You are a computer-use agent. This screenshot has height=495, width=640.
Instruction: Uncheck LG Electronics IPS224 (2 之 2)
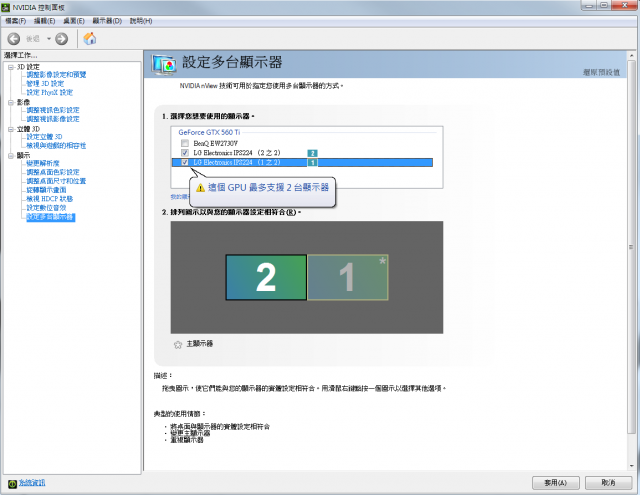[x=185, y=153]
